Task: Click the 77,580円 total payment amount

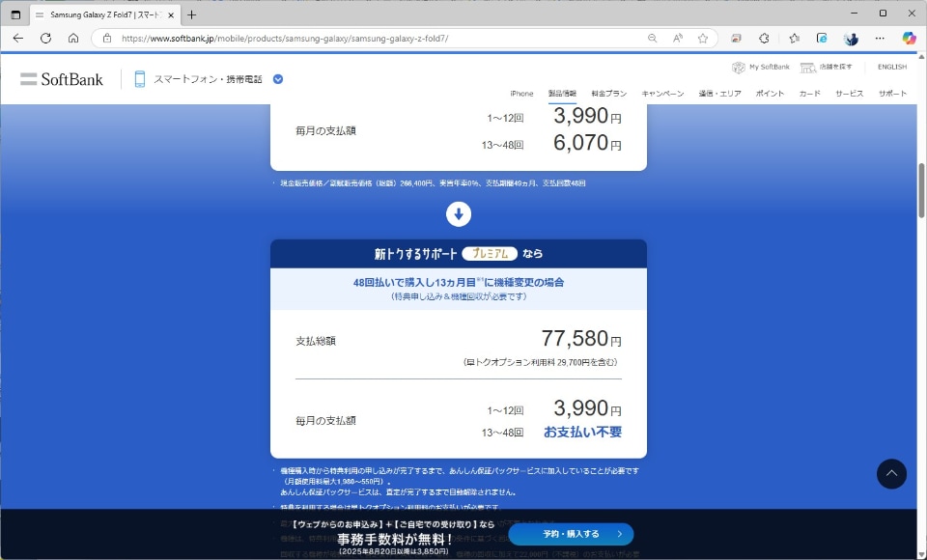Action: 581,339
